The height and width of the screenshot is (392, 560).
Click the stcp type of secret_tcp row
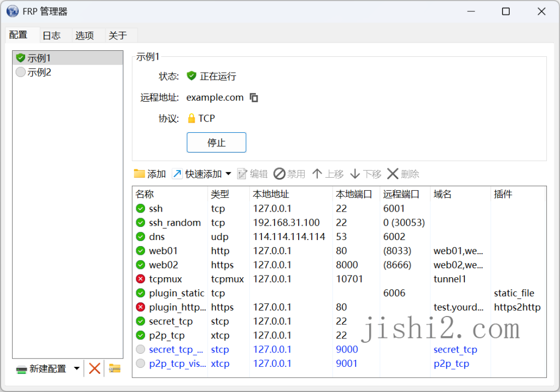[x=220, y=321]
